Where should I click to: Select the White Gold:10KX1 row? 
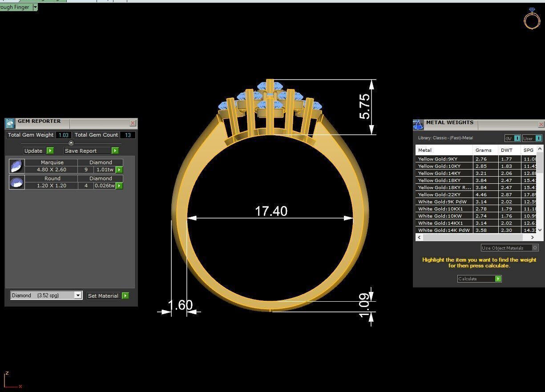click(476, 209)
